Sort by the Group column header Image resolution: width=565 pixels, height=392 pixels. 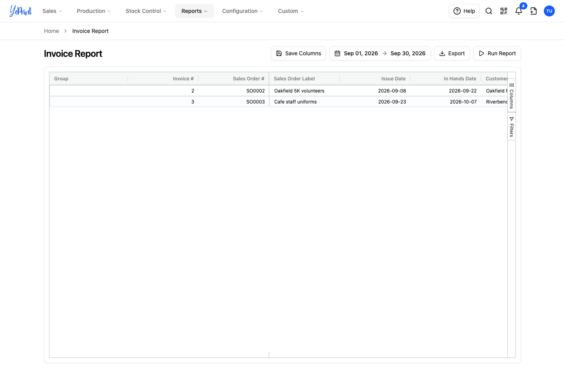(x=89, y=79)
